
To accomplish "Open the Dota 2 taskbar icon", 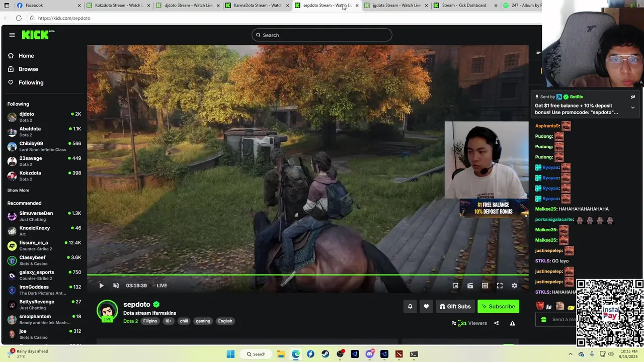I will (x=399, y=354).
